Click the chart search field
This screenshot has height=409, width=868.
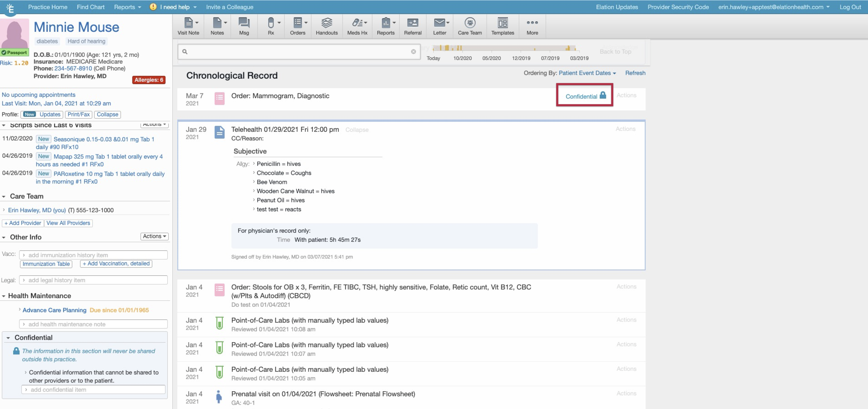click(x=299, y=51)
